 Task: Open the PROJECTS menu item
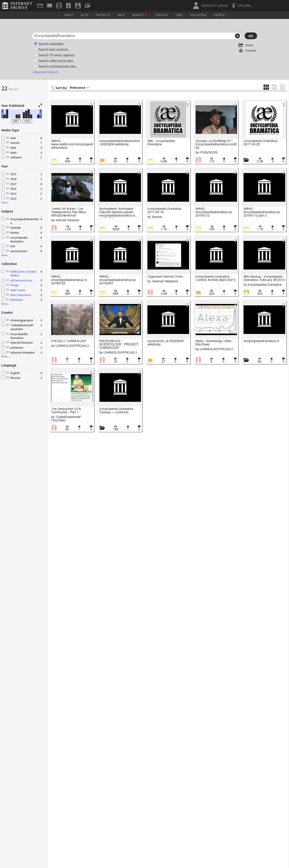click(x=103, y=15)
